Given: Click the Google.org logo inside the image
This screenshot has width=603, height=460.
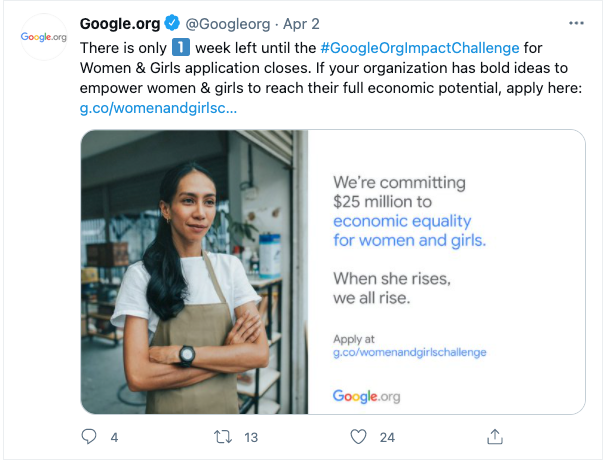Looking at the screenshot, I should (x=366, y=396).
